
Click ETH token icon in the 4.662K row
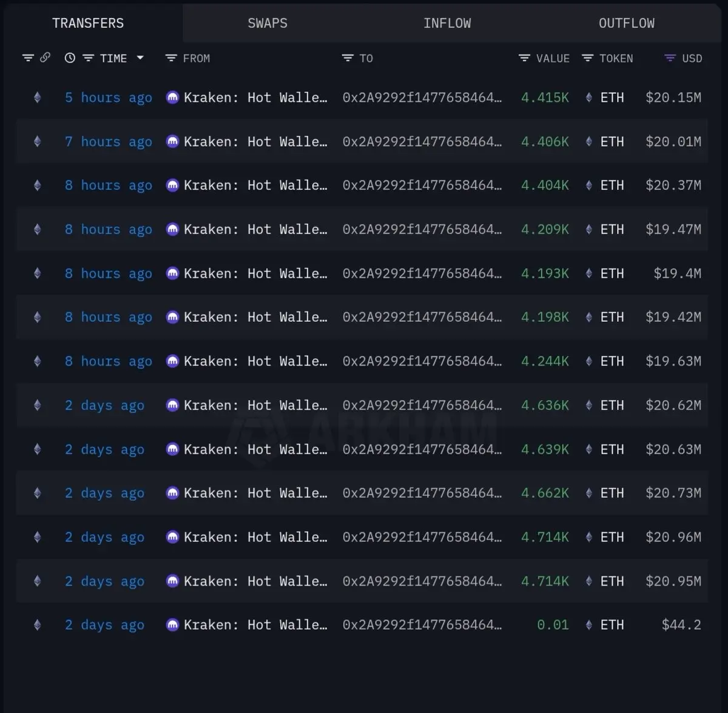(588, 493)
